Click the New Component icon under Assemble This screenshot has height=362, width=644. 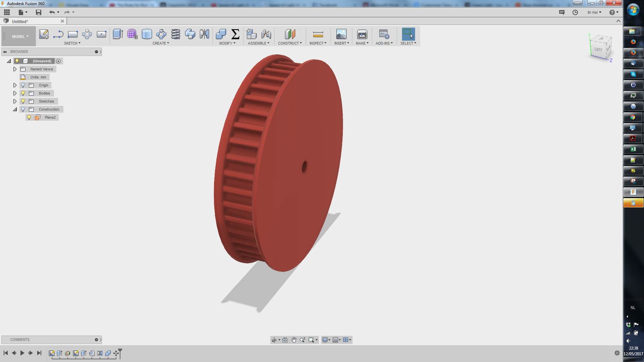click(251, 34)
